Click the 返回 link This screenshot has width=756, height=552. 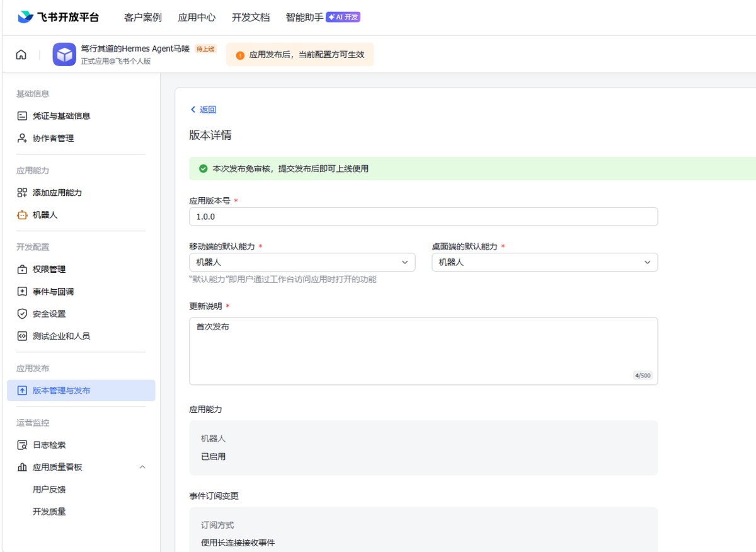(208, 110)
